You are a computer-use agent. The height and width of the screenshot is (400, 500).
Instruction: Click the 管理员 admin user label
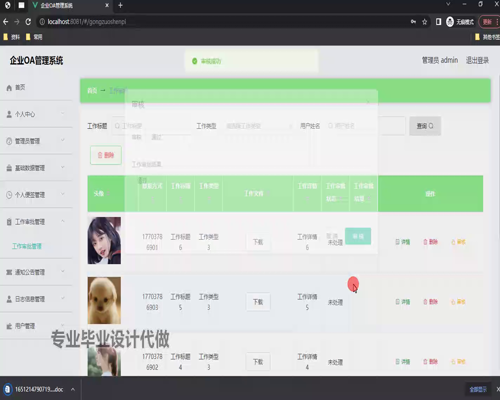[440, 60]
